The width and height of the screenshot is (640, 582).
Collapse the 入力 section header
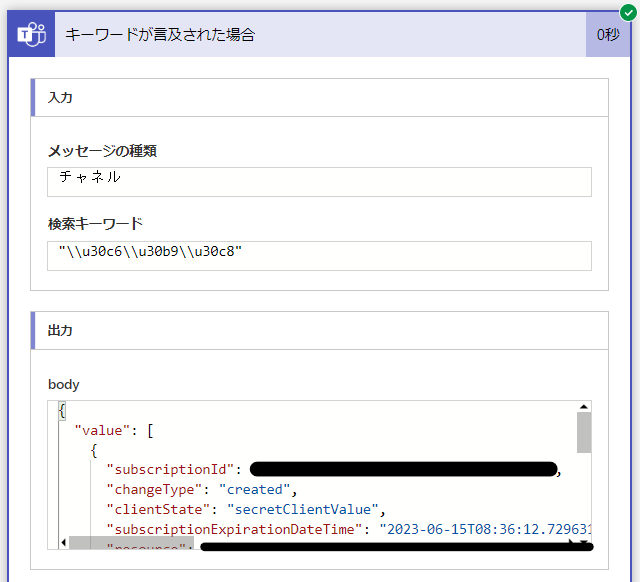[320, 98]
